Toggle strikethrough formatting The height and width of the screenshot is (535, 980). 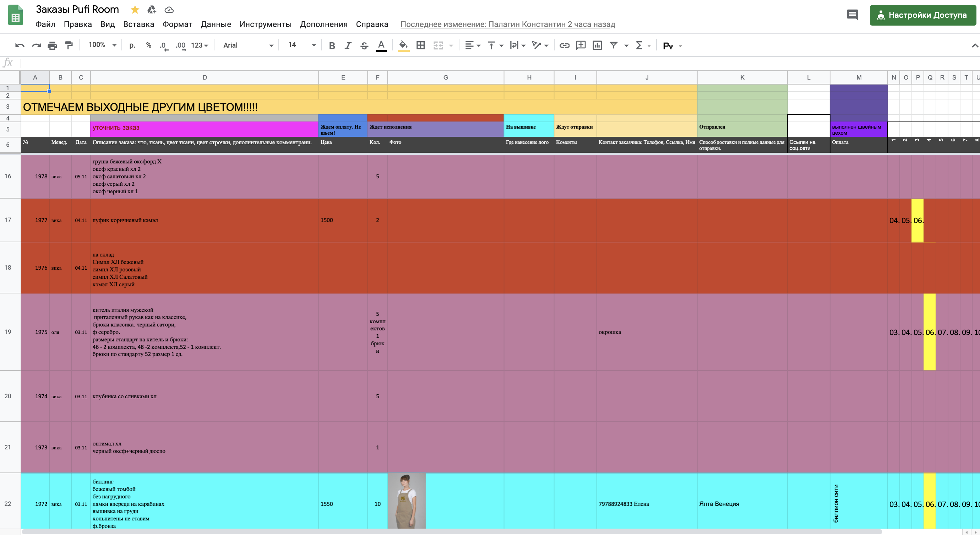point(364,45)
